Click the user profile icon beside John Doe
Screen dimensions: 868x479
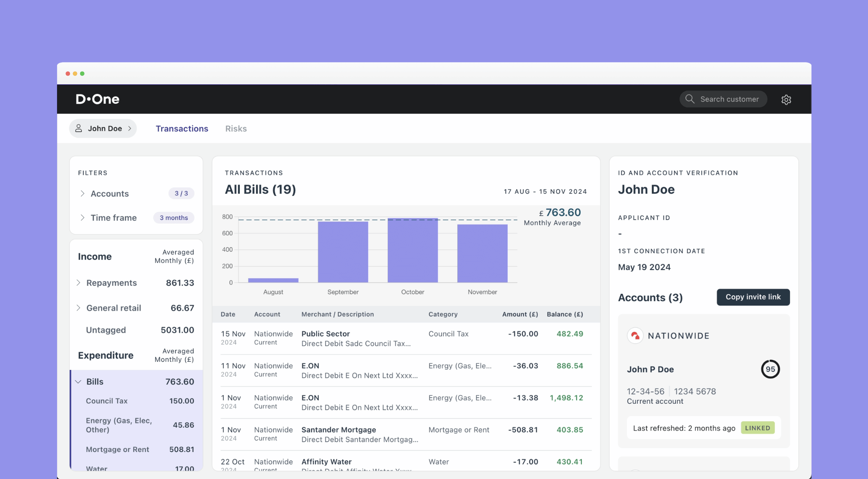point(79,128)
